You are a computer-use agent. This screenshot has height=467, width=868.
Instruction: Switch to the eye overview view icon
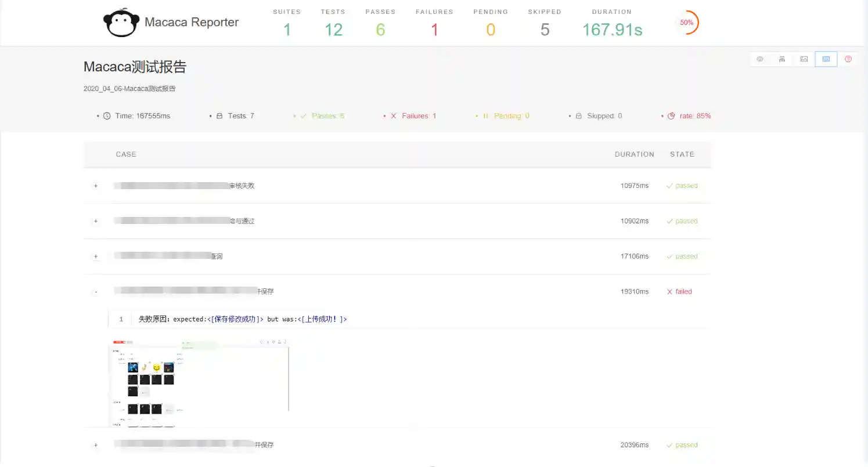coord(760,59)
